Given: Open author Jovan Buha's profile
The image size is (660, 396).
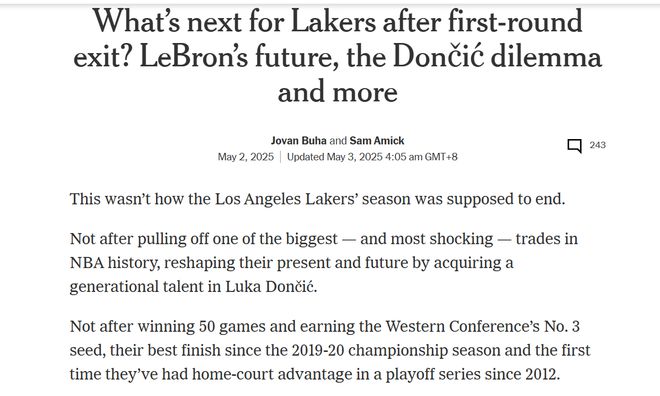Looking at the screenshot, I should (x=298, y=141).
